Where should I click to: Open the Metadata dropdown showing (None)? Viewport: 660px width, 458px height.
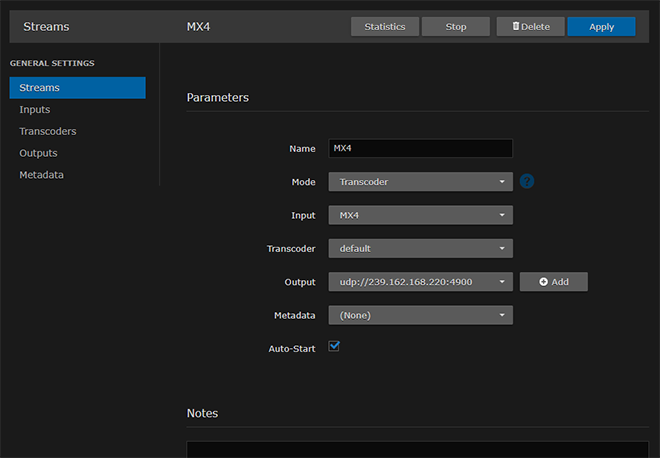[420, 315]
